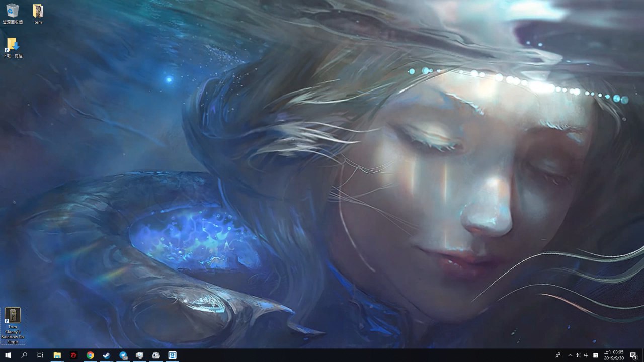Toggle the 中 input method indicator

[x=586, y=355]
